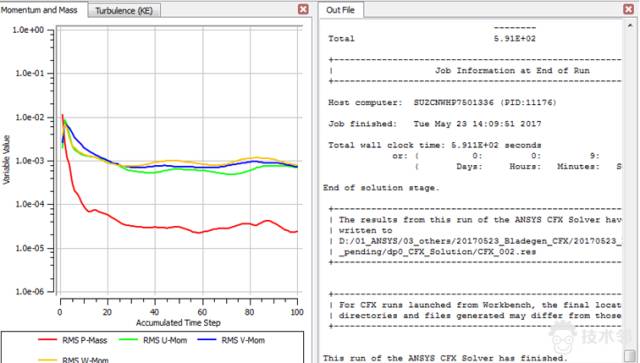Click the scroll-up arrow in Out File
This screenshot has width=640, height=363.
(x=629, y=25)
